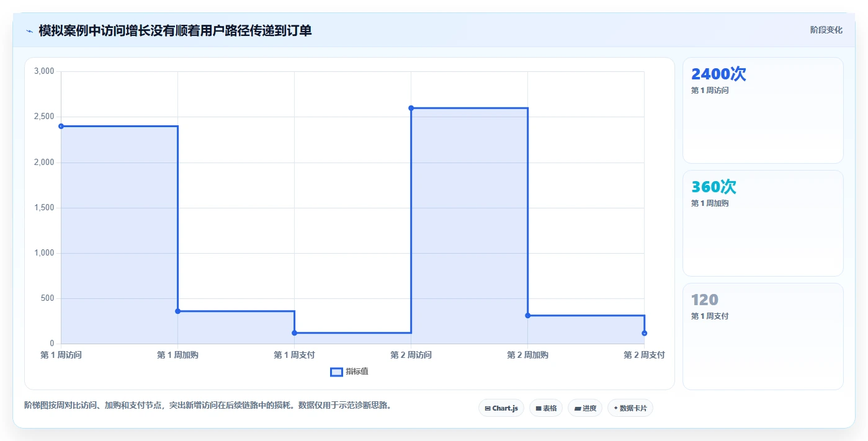Viewport: 868px width, 441px height.
Task: Click the 第 1 周支付 x-axis label
Action: [294, 355]
